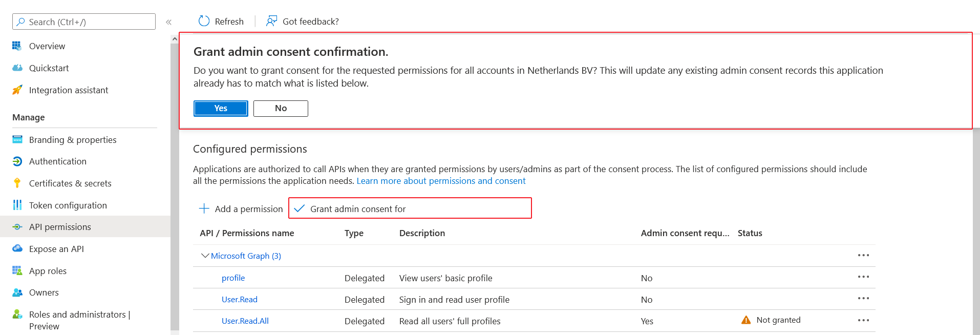Click Grant admin consent for button
This screenshot has height=335, width=980.
(x=357, y=209)
